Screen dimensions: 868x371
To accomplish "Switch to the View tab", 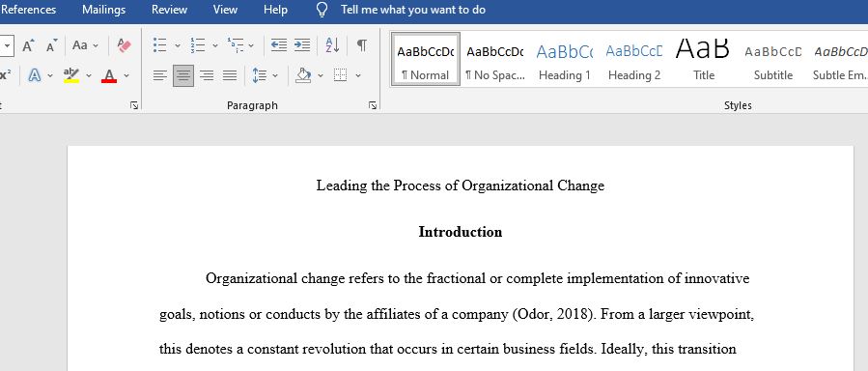I will [225, 10].
